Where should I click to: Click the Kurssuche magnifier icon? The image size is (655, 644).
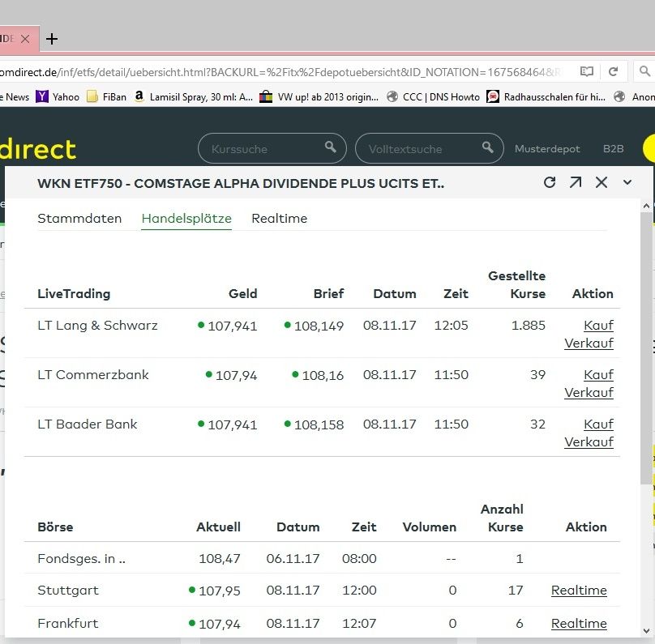331,147
